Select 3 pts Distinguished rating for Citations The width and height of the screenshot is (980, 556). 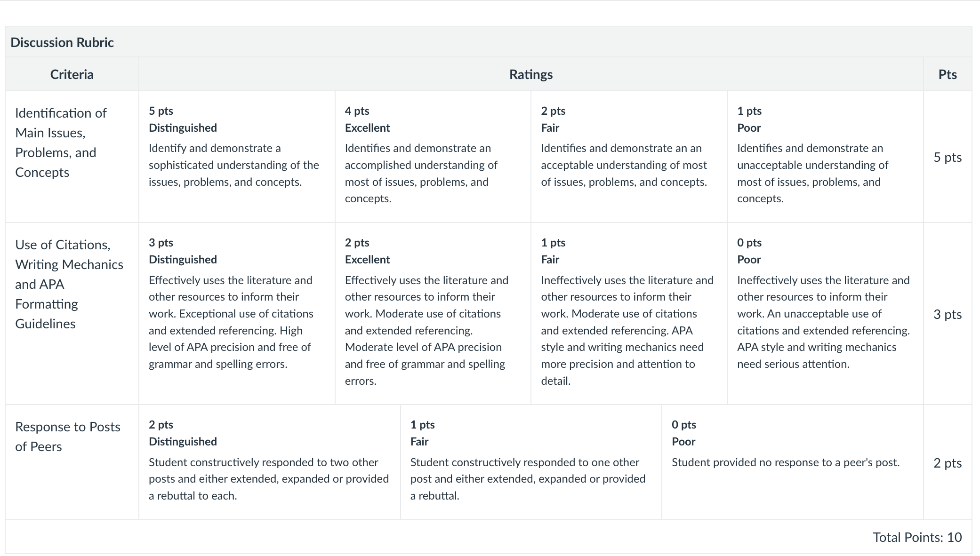pos(237,313)
